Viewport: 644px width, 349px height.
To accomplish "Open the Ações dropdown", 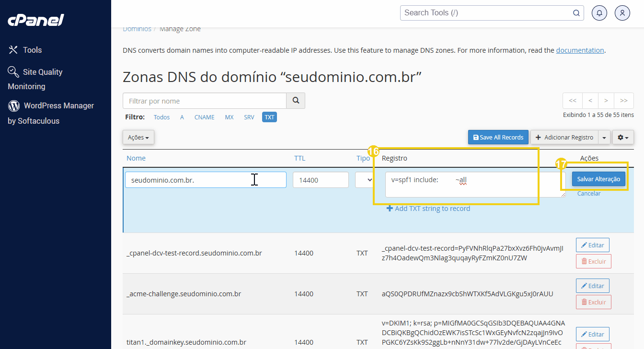I will tap(138, 137).
